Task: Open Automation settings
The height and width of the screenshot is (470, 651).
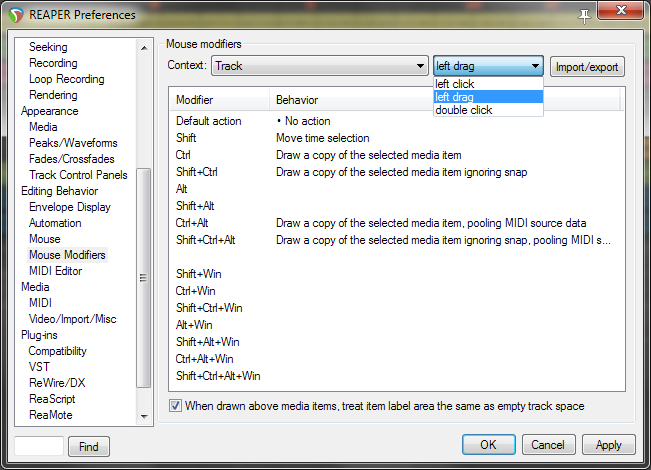Action: coord(55,223)
